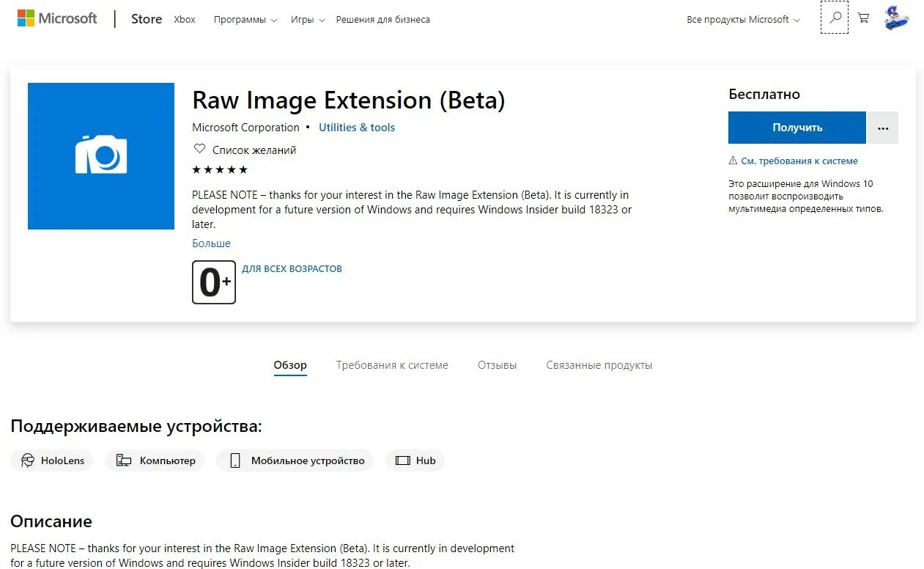Switch to Требования к системе tab
Image resolution: width=924 pixels, height=569 pixels.
[392, 365]
